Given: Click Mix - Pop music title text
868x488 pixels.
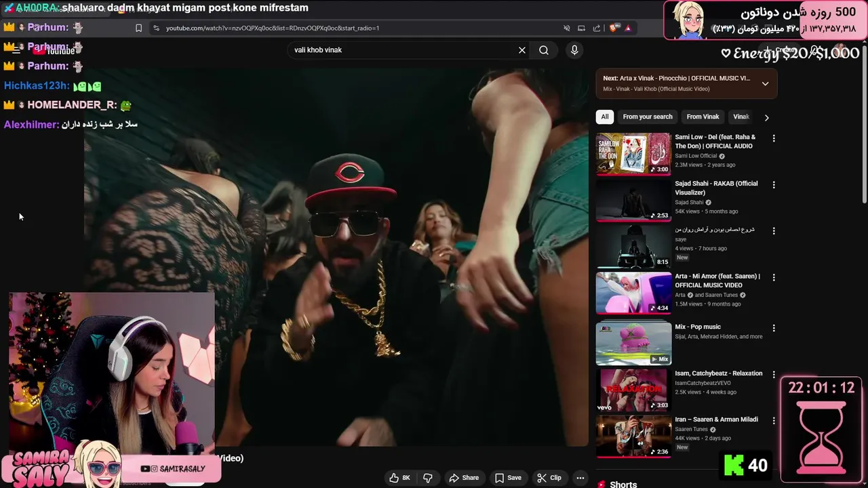Looking at the screenshot, I should coord(697,327).
